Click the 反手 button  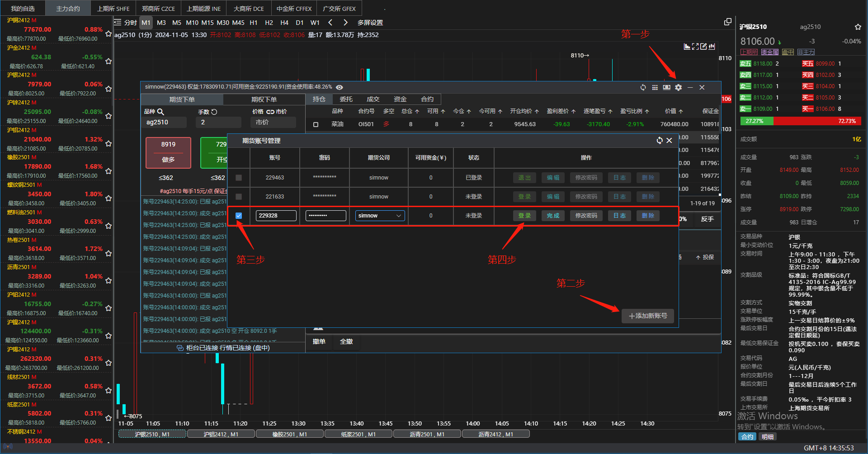pos(707,219)
